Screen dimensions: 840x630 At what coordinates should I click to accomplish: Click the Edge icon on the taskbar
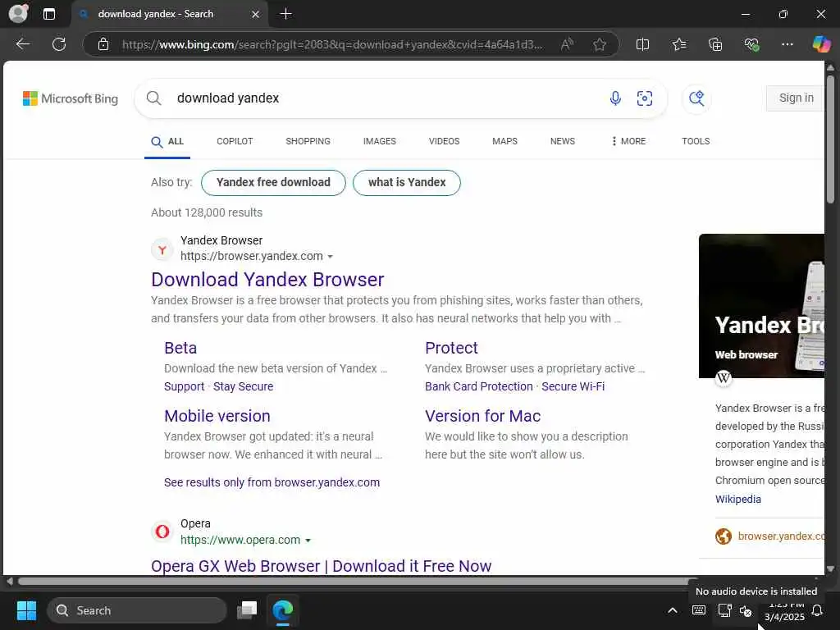(283, 610)
